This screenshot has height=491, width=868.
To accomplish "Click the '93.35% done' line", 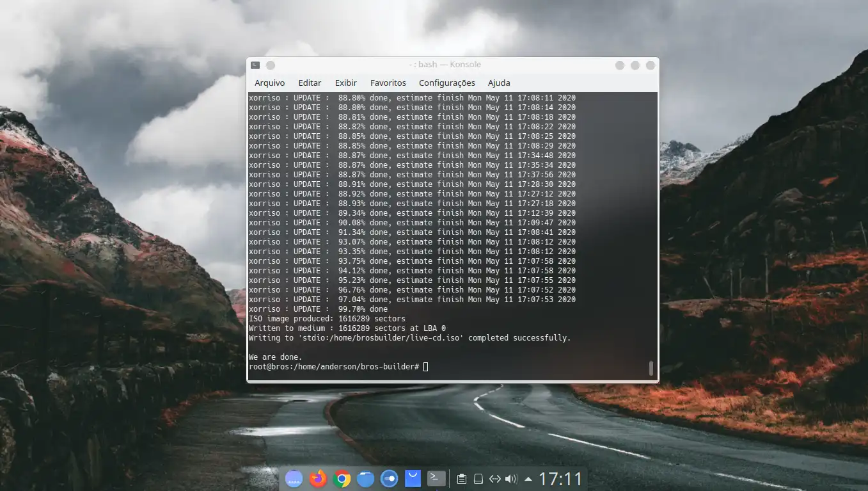I will click(x=412, y=252).
